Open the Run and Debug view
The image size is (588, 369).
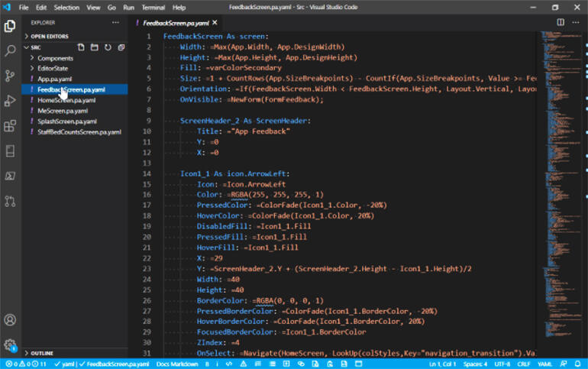tap(11, 101)
